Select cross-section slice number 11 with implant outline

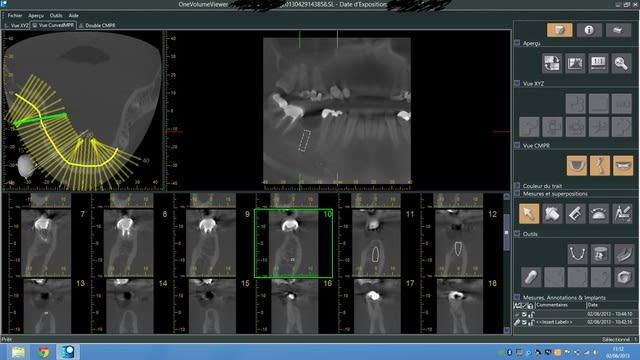point(376,243)
